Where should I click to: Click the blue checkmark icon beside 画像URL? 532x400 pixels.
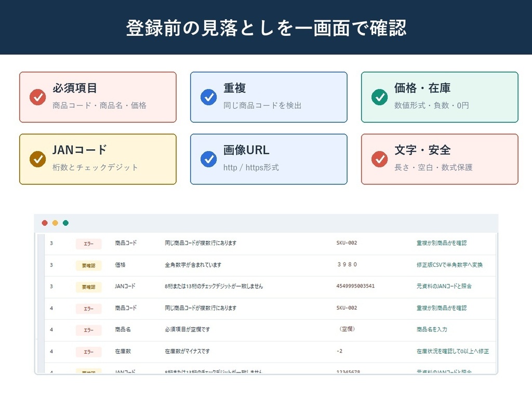tap(209, 159)
